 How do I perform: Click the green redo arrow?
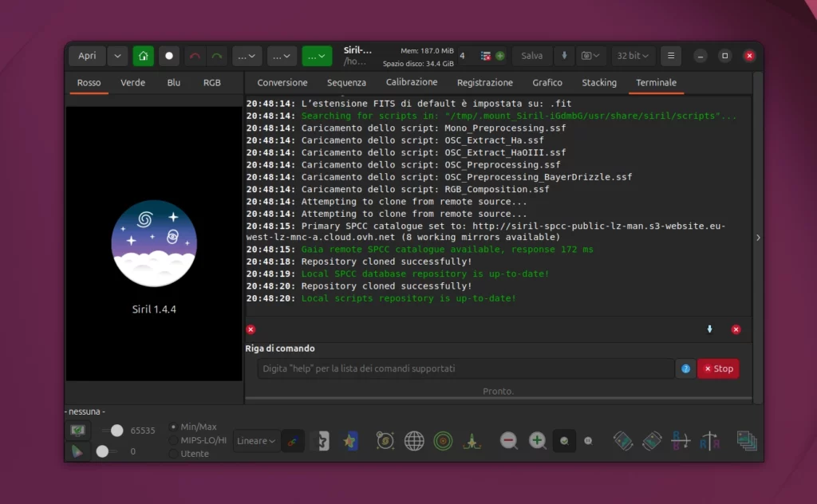coord(217,56)
